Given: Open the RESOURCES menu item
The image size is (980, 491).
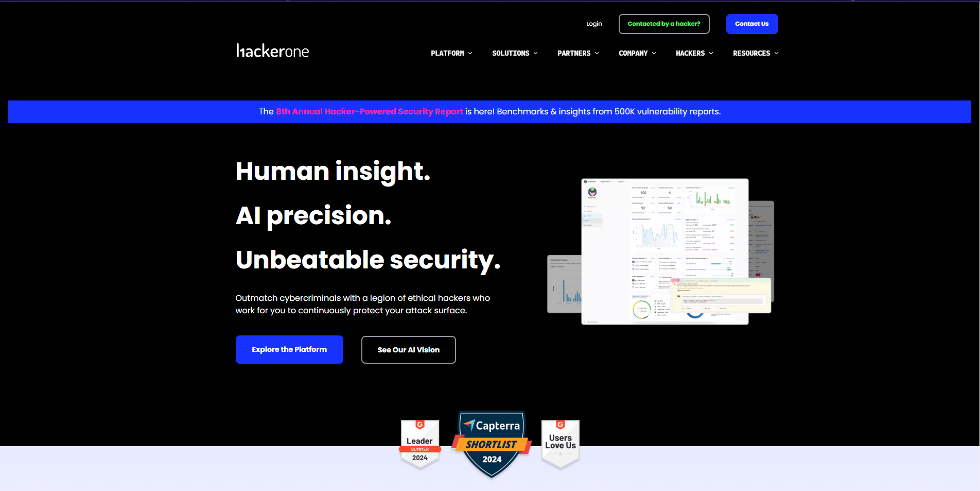Looking at the screenshot, I should click(751, 53).
